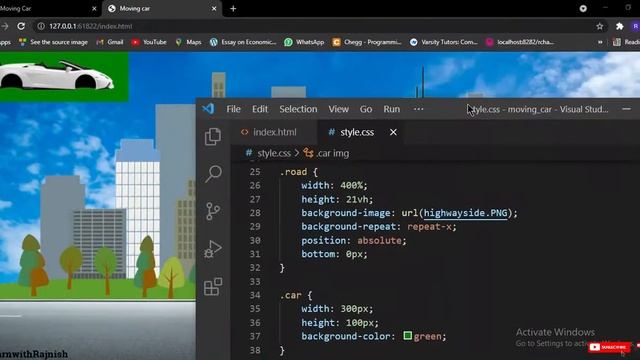This screenshot has width=640, height=360.
Task: Open the Varsity Tutors bookmark
Action: click(x=444, y=42)
